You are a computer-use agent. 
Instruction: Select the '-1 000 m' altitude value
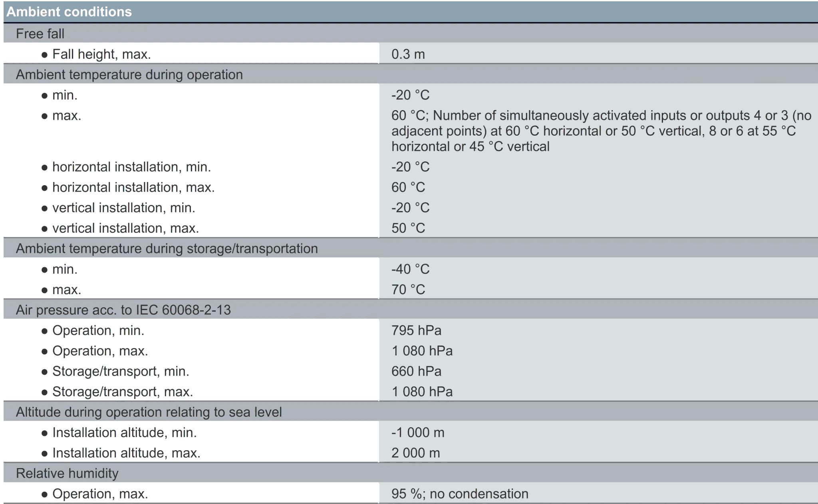(x=418, y=433)
